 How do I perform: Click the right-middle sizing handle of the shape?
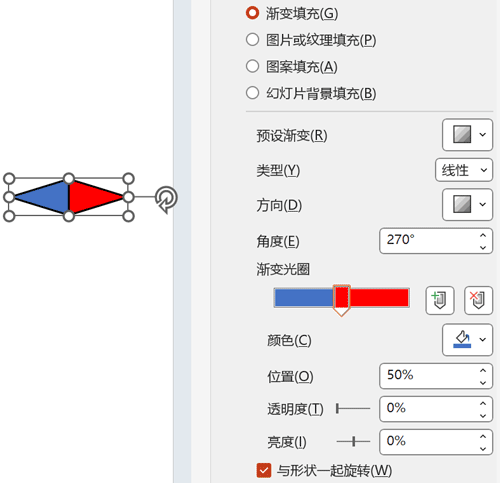click(x=128, y=197)
